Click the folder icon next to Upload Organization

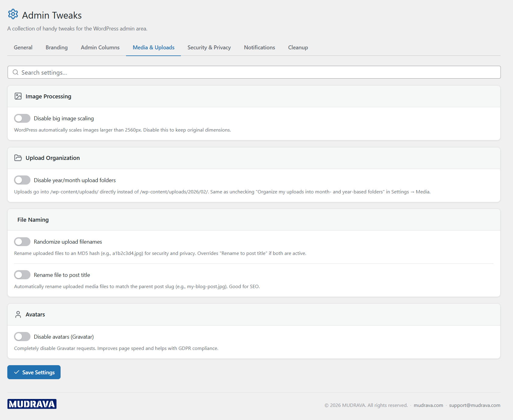18,158
